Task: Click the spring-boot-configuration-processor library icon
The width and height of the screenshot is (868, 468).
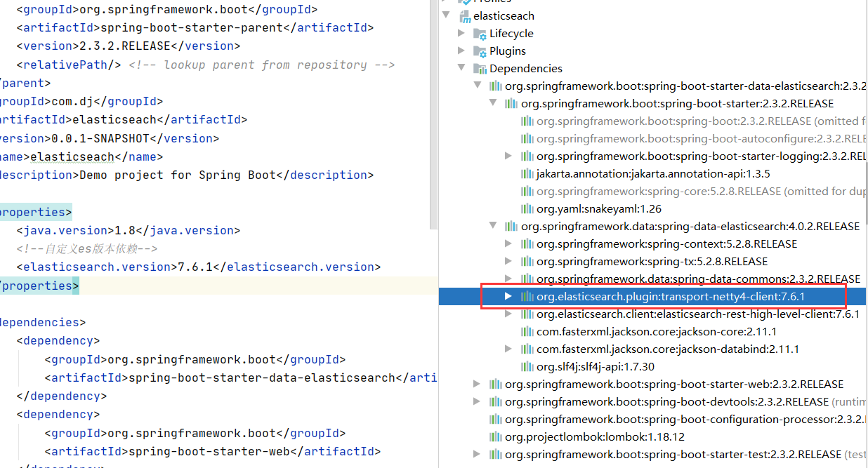Action: 496,419
